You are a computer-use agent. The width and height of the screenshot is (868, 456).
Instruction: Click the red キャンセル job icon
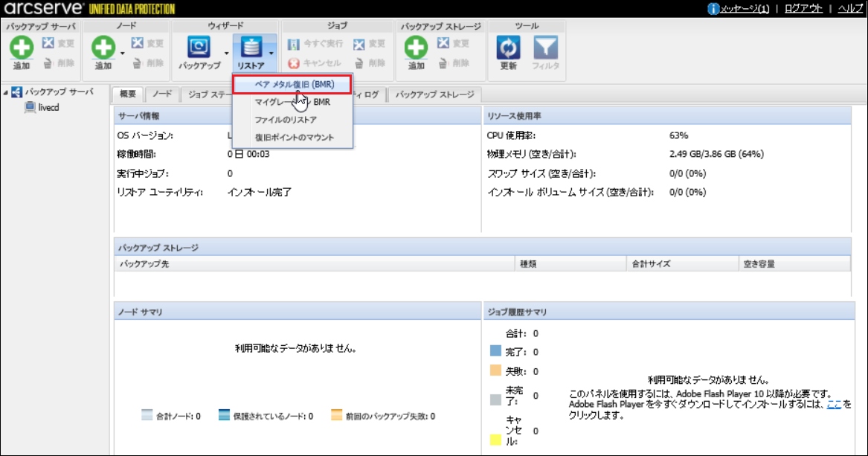point(294,63)
